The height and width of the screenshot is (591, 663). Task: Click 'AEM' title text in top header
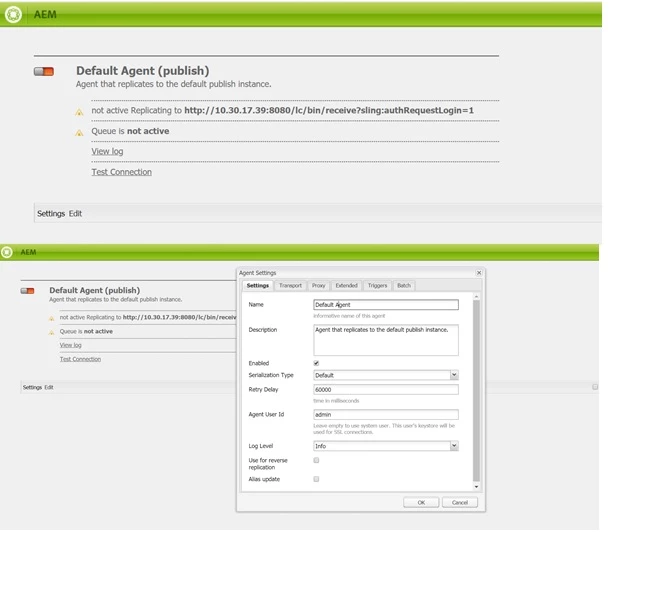[45, 14]
